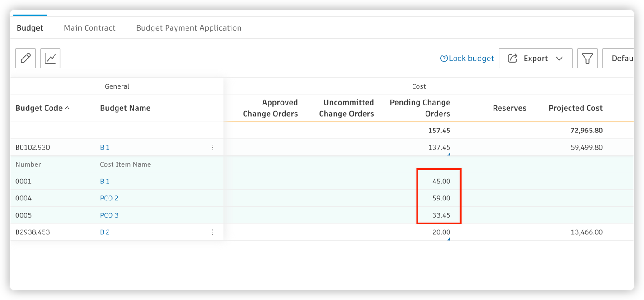644x300 pixels.
Task: Open the PCO 2 cost item
Action: (x=109, y=198)
